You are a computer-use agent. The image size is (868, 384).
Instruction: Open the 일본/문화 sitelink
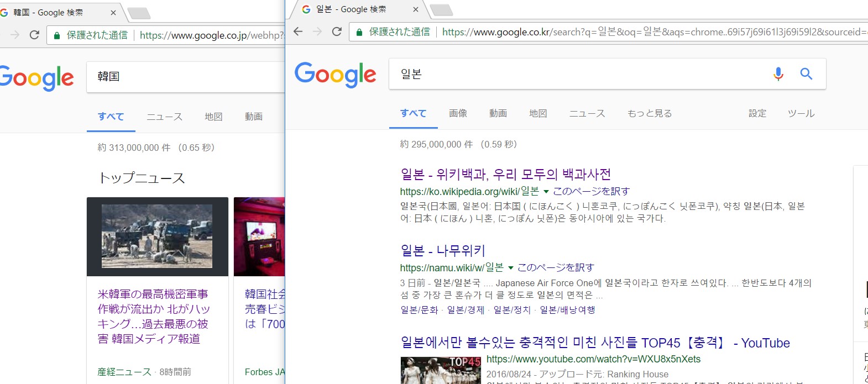[419, 310]
